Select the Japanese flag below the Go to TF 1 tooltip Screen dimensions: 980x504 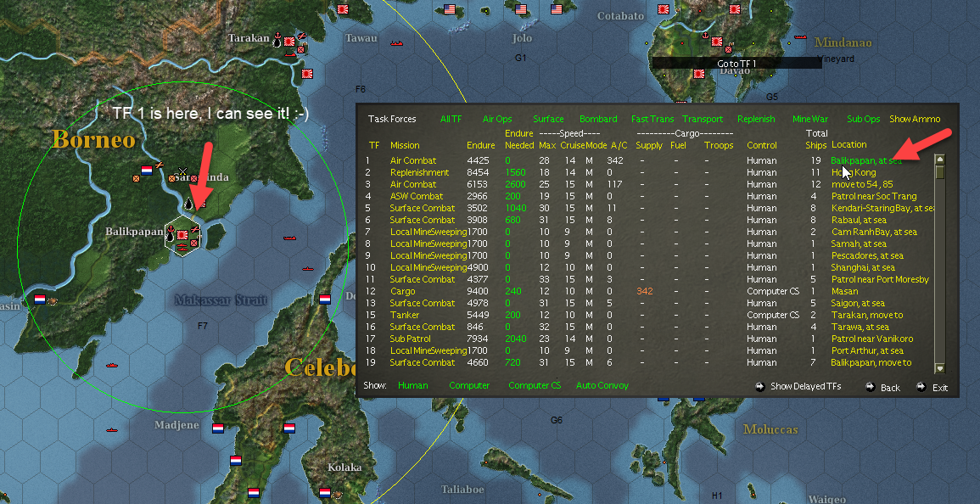point(699,75)
